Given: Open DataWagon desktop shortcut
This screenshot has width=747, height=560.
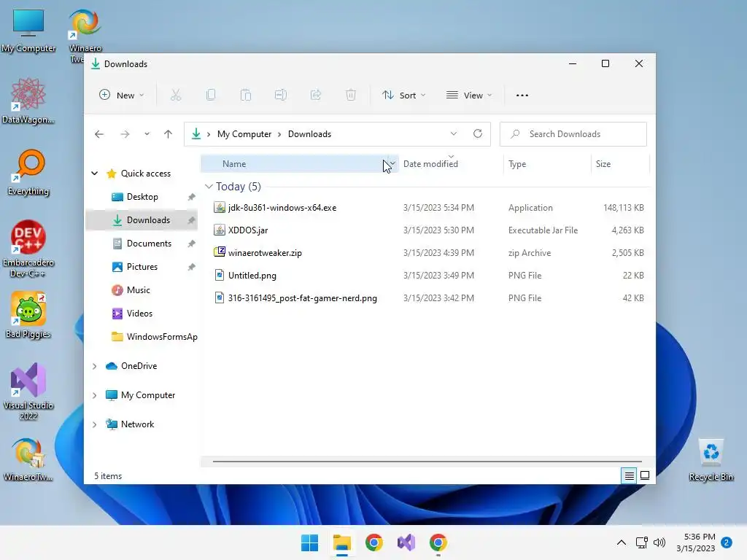Looking at the screenshot, I should (28, 101).
